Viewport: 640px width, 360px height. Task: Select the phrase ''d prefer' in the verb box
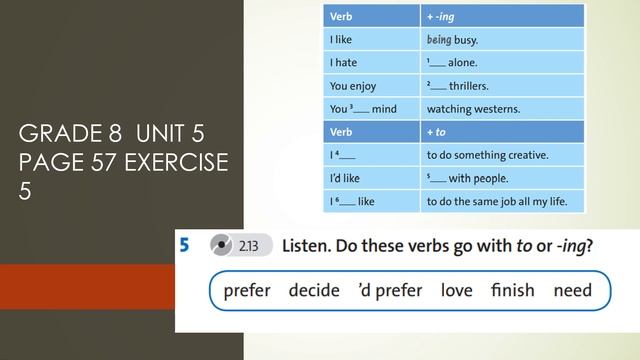pos(390,291)
